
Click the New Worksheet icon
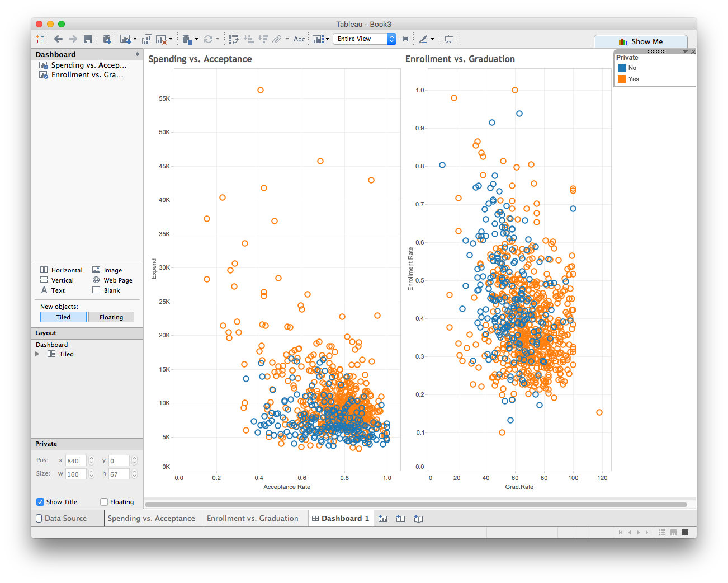coord(125,39)
